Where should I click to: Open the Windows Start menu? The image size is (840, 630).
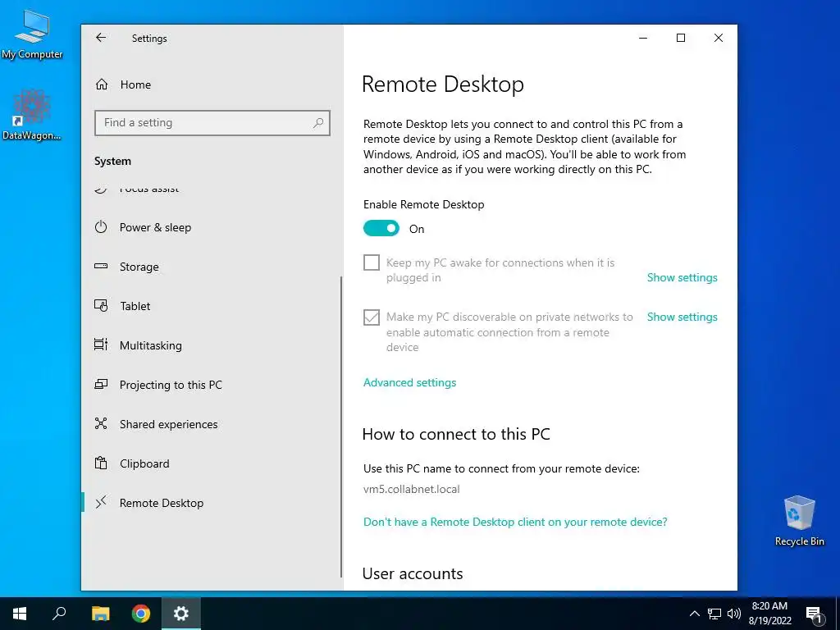[x=20, y=614]
